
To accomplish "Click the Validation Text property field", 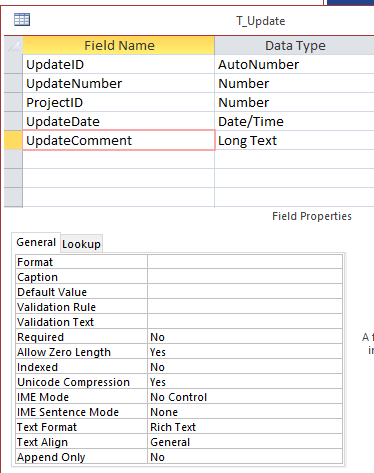I will [245, 322].
